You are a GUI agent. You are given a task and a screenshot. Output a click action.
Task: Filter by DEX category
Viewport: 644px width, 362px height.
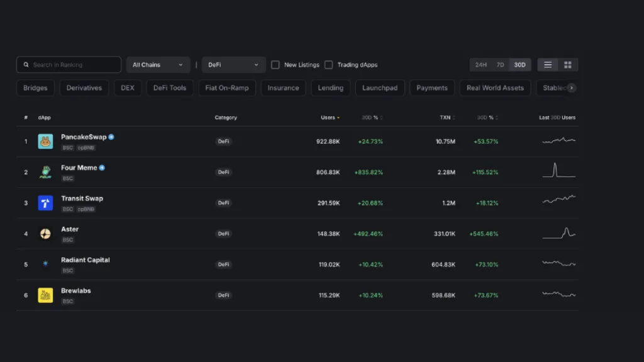point(128,88)
